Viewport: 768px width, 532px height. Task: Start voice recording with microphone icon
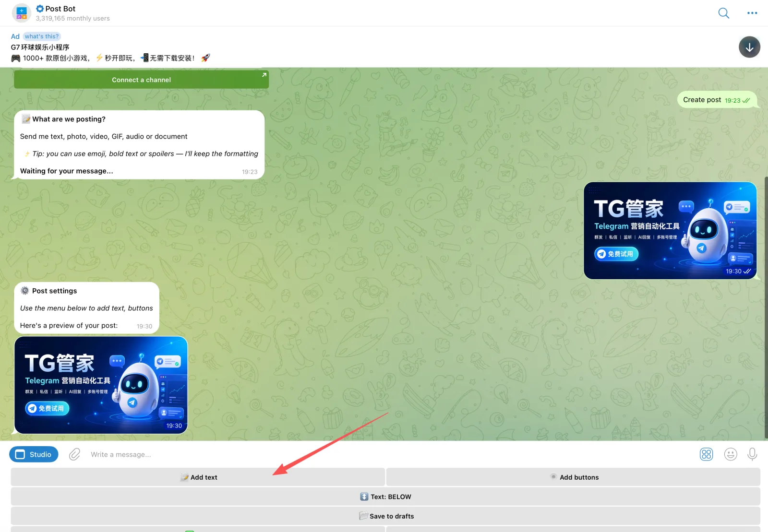[752, 454]
